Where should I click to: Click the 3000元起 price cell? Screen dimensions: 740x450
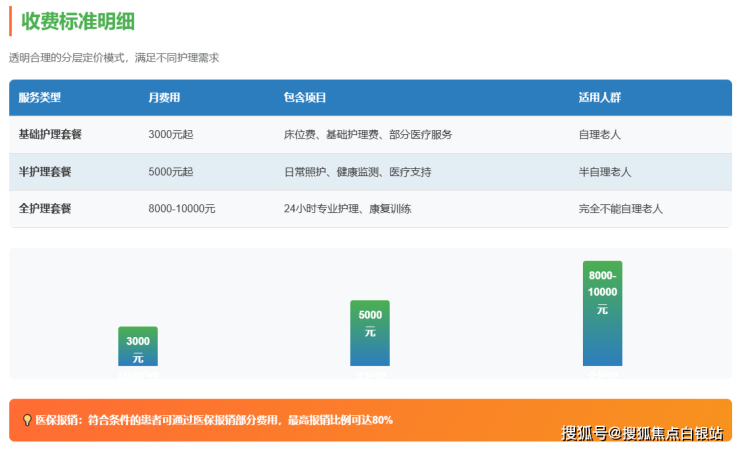(171, 134)
